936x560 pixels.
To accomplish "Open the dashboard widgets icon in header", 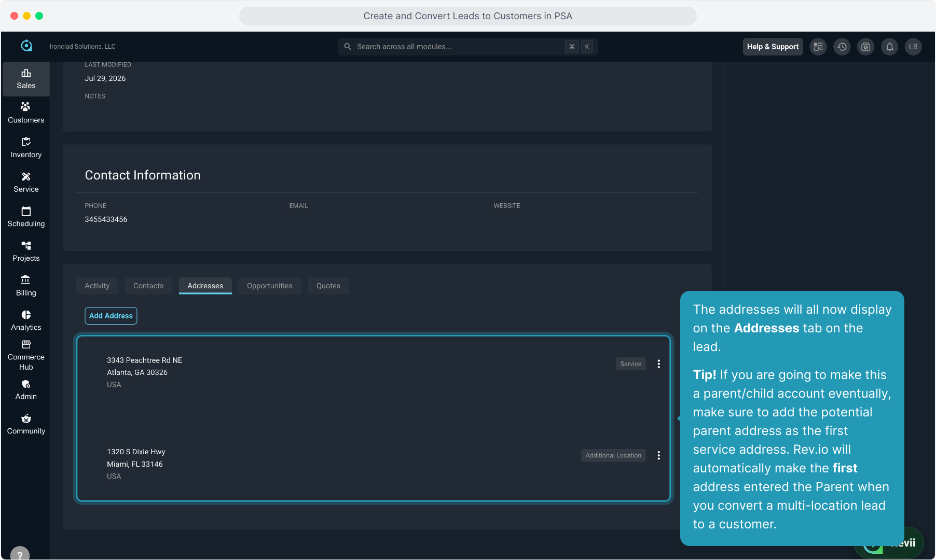I will pos(818,47).
